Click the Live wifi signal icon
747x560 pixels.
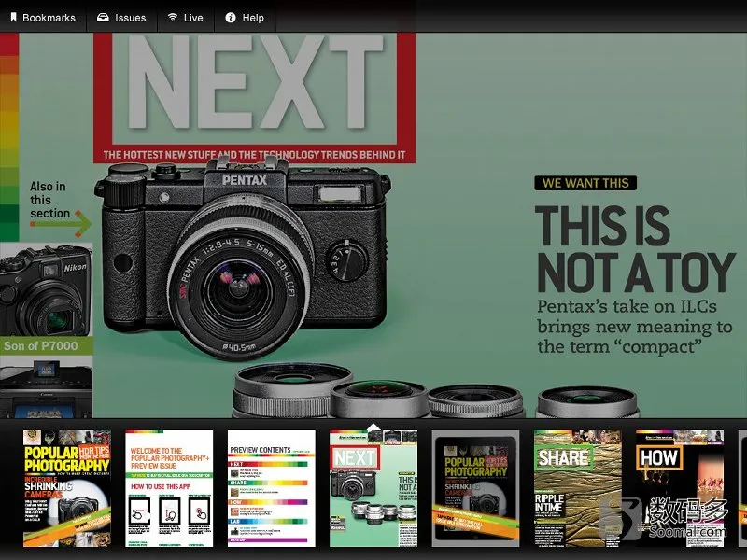click(173, 17)
